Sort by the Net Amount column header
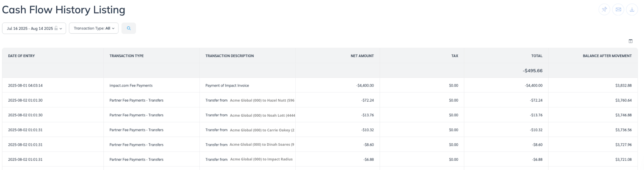This screenshot has height=170, width=644. point(362,56)
